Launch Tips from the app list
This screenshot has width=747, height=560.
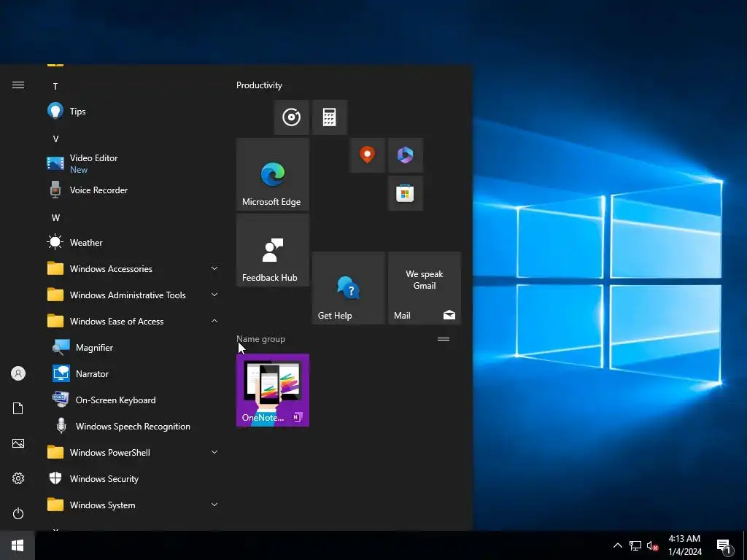[133, 112]
